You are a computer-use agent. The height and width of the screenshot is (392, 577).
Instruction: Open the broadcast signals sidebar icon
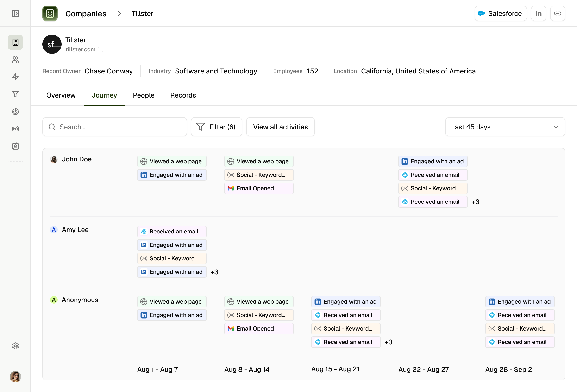coord(15,129)
